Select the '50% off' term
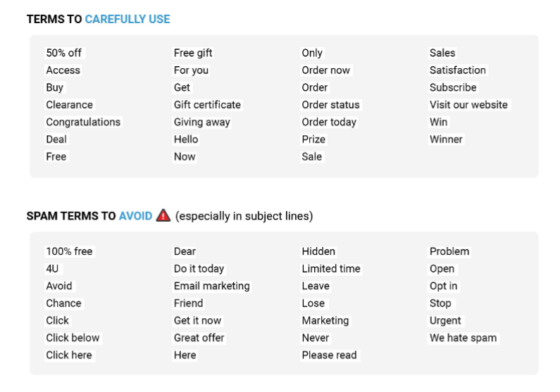Screen dimensions: 560x392 64,53
